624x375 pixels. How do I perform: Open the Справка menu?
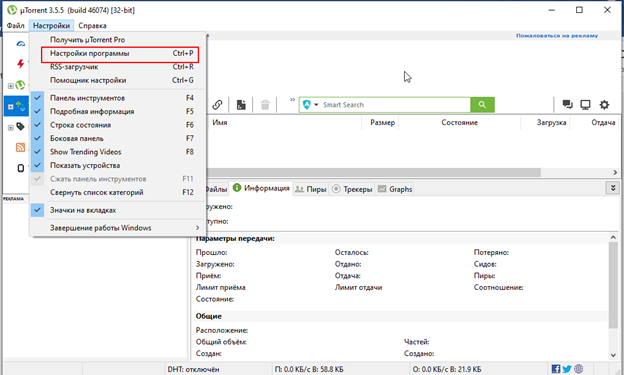[x=92, y=25]
